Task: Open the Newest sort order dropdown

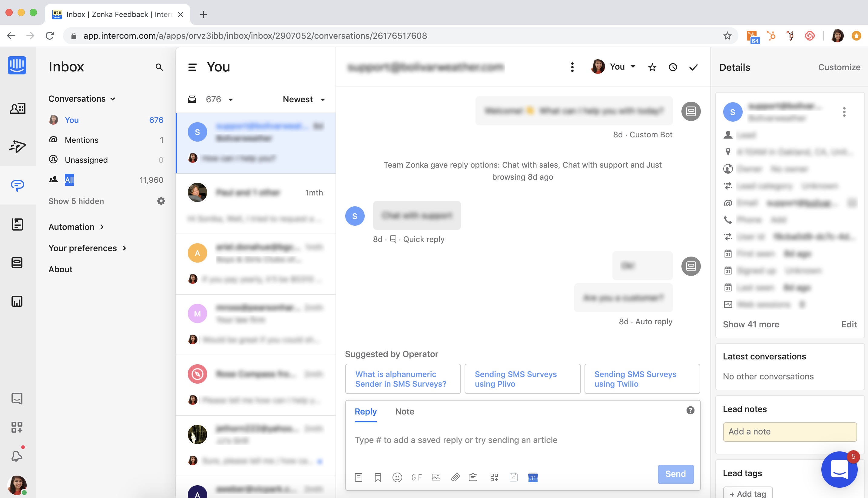Action: click(303, 99)
